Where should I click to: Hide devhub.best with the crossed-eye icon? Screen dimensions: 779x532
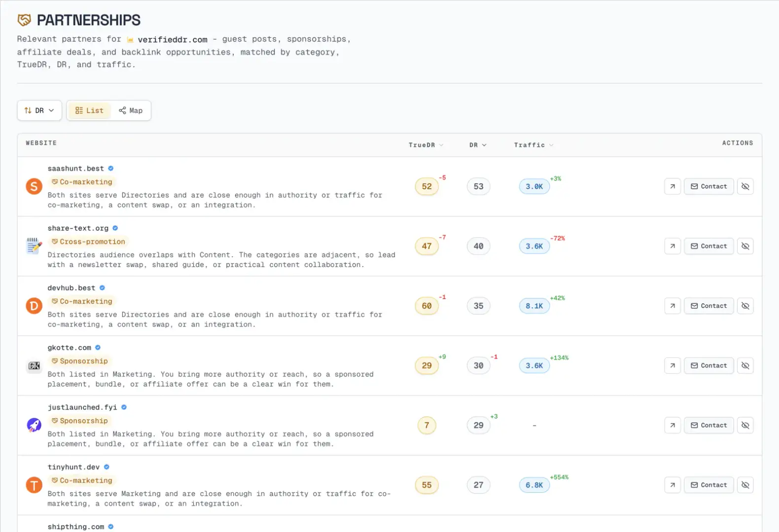(745, 305)
